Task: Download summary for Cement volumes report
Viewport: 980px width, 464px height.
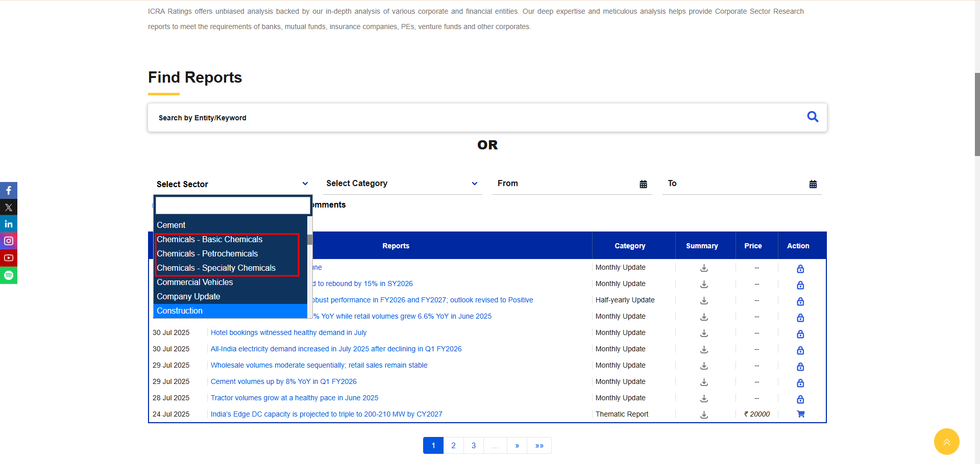Action: coord(704,382)
